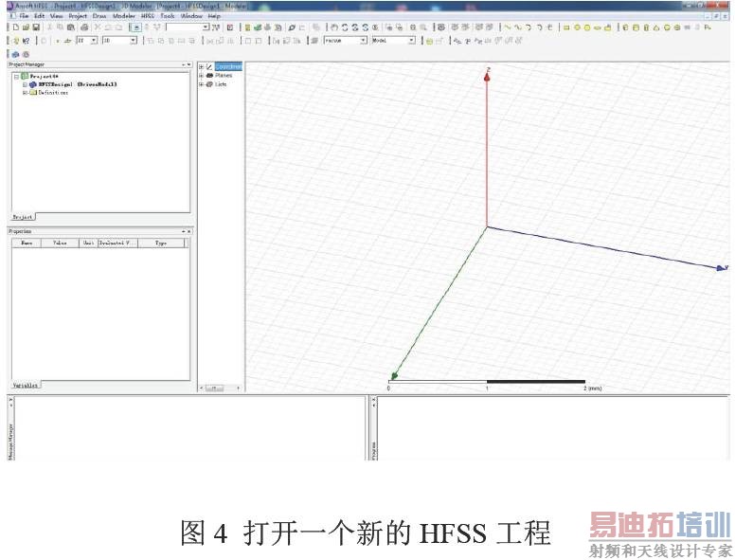Click the model tree horizontal scrollbar
Viewport: 735px width, 560px height.
pyautogui.click(x=220, y=388)
